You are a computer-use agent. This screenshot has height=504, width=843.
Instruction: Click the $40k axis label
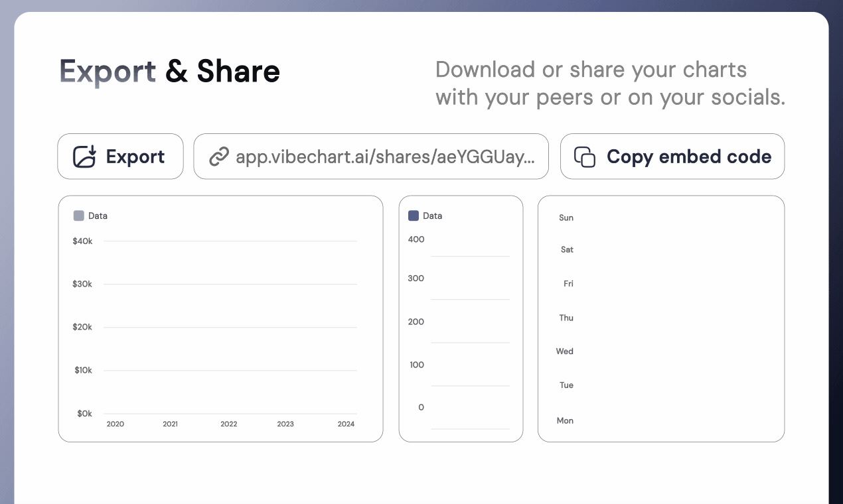82,241
